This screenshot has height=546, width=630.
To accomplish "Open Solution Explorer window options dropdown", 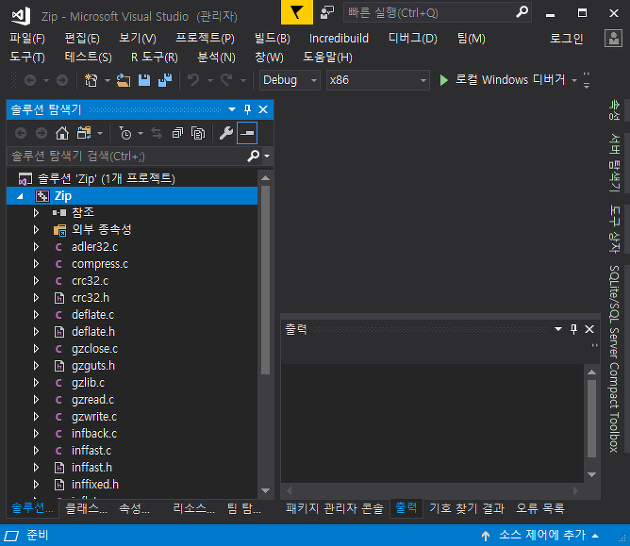I will tap(232, 109).
